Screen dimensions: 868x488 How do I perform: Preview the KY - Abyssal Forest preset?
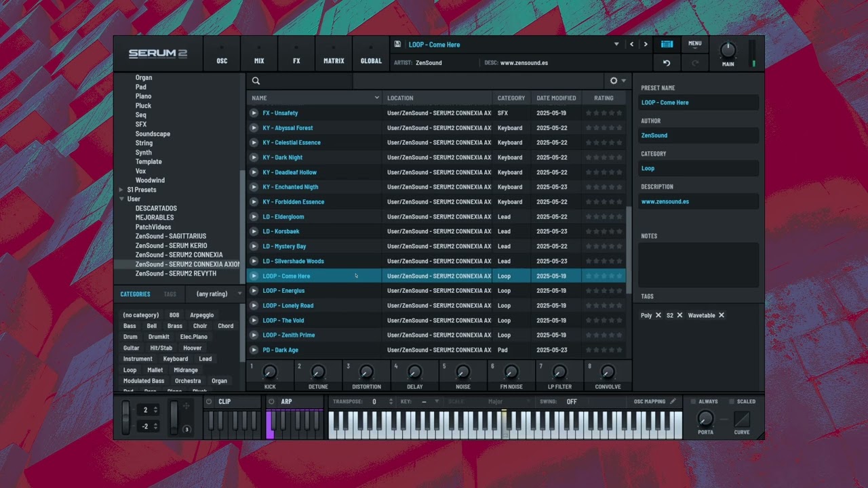point(254,128)
